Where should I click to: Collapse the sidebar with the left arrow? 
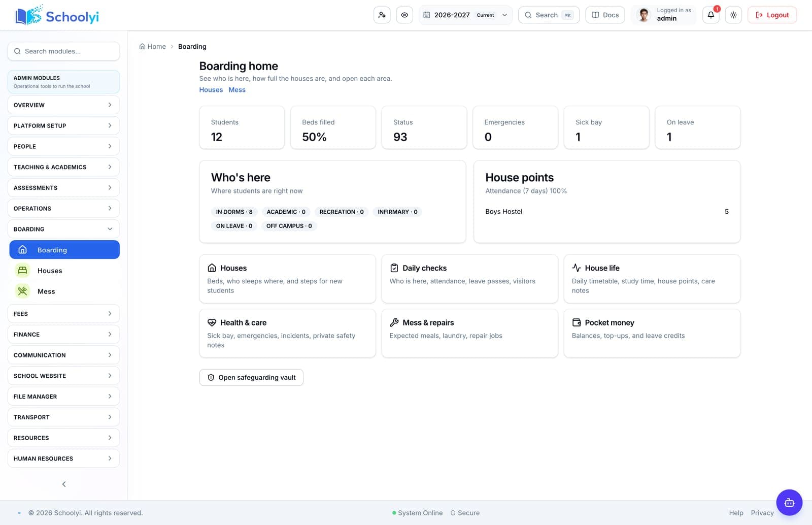pyautogui.click(x=64, y=484)
